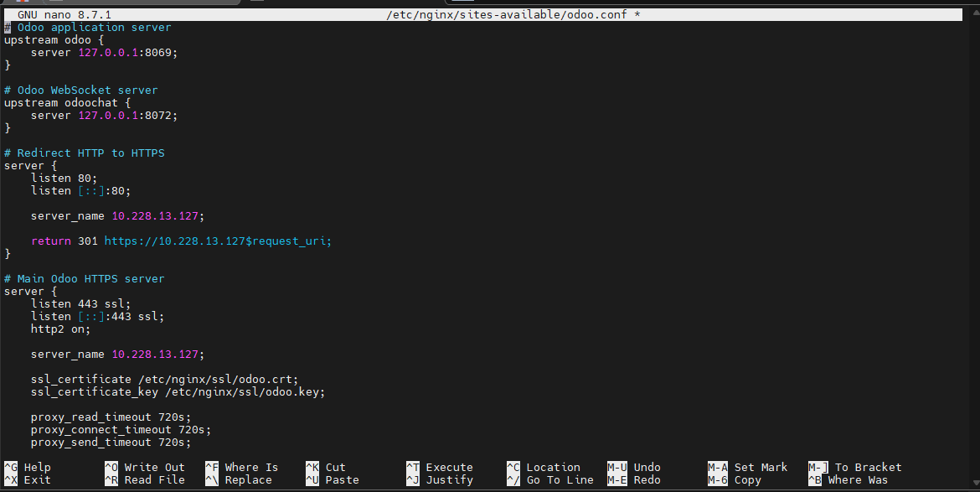This screenshot has width=980, height=492.
Task: Click the M-E Redo shortcut
Action: (634, 479)
